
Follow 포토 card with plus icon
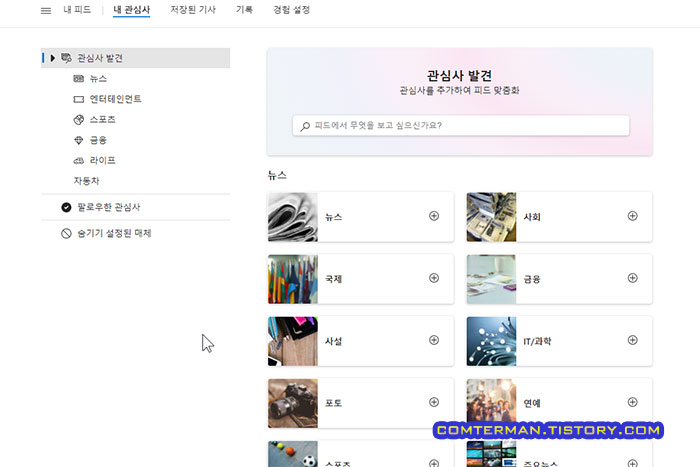[x=434, y=402]
